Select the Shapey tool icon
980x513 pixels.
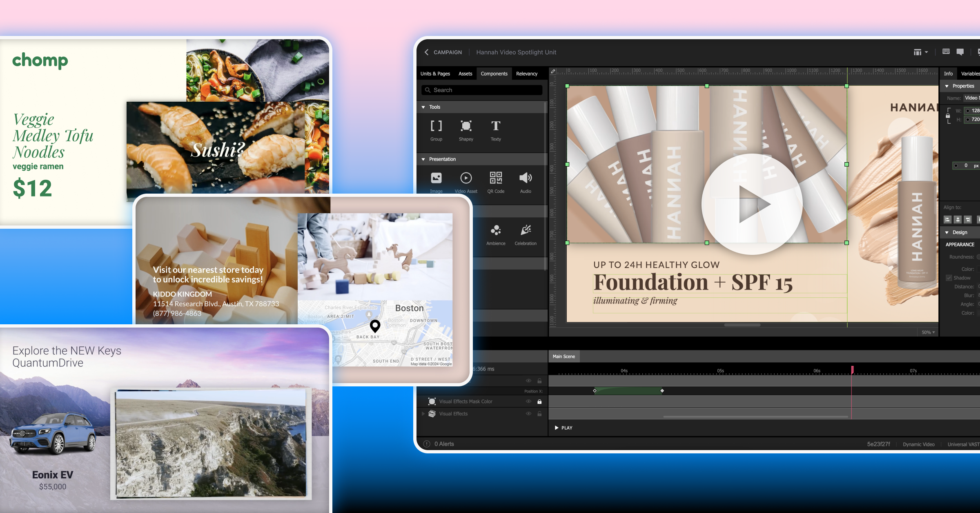tap(466, 126)
